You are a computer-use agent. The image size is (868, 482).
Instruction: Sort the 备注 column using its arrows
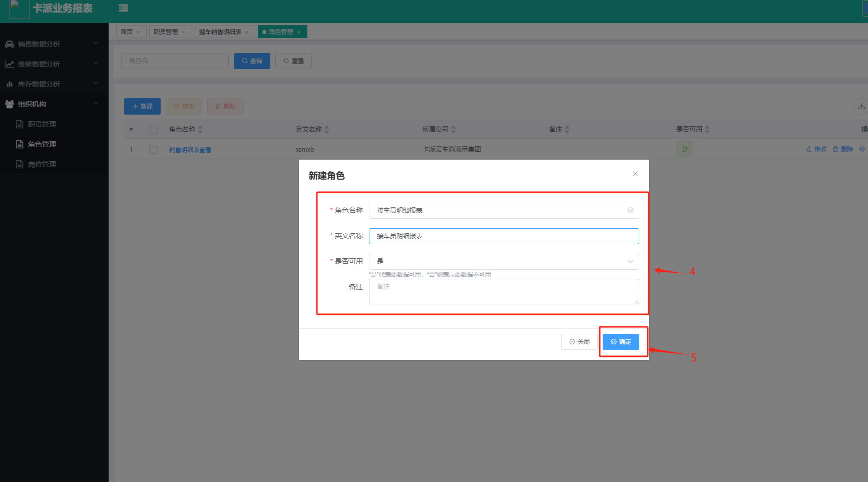click(x=567, y=130)
